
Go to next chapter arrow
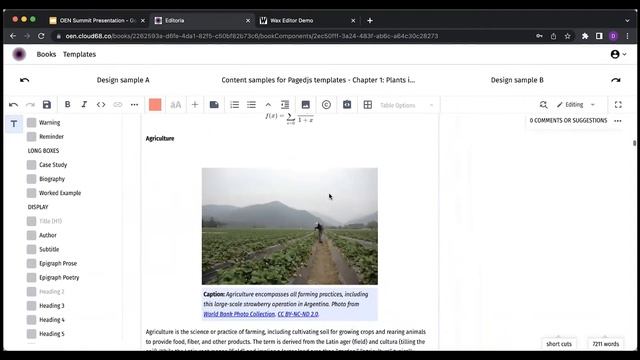[x=616, y=80]
